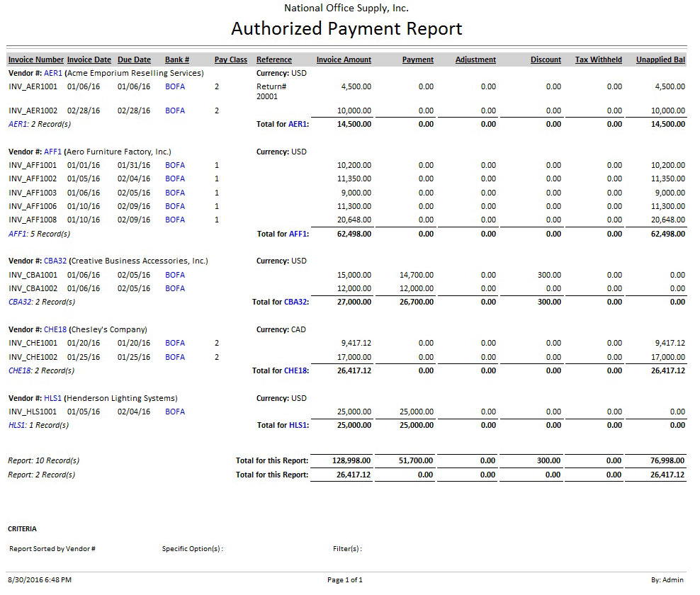Click the Invoice Amount column header

pos(344,60)
